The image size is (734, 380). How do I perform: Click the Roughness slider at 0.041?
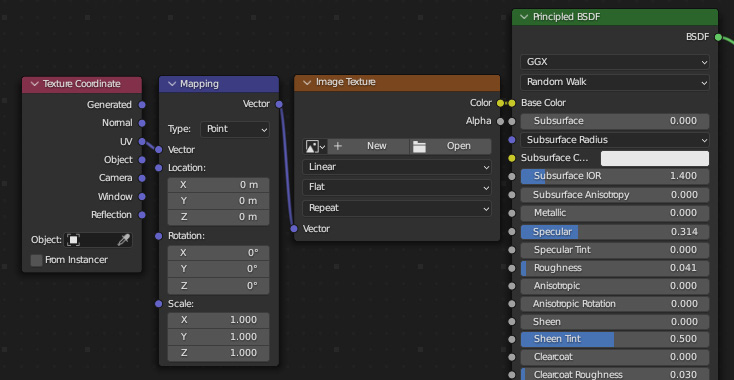pyautogui.click(x=615, y=268)
